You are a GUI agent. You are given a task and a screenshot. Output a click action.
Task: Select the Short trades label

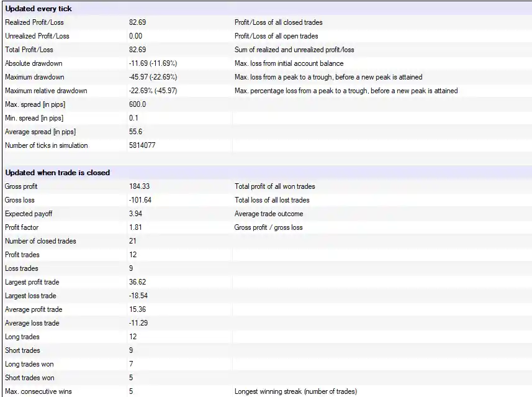point(22,350)
